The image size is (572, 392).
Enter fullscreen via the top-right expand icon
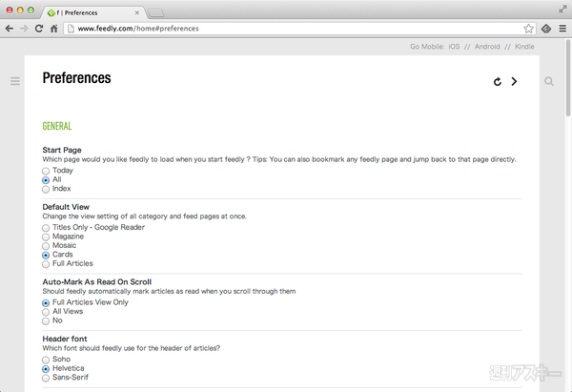[562, 10]
